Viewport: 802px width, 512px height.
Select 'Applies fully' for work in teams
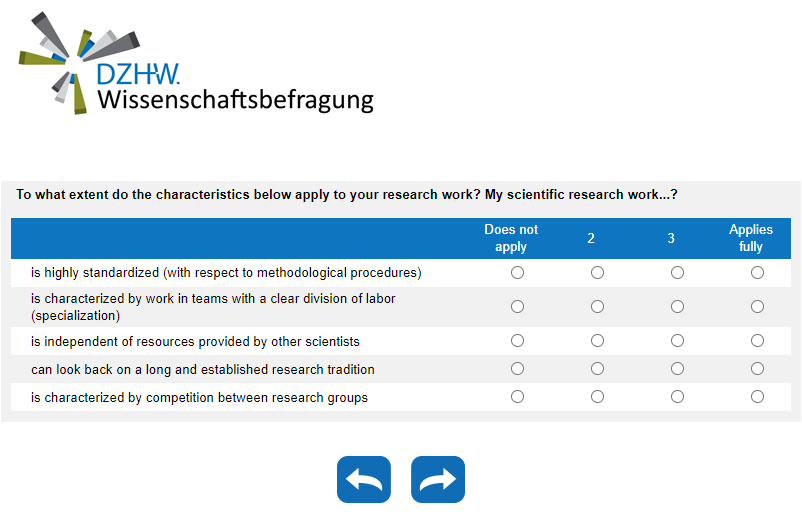click(x=757, y=307)
